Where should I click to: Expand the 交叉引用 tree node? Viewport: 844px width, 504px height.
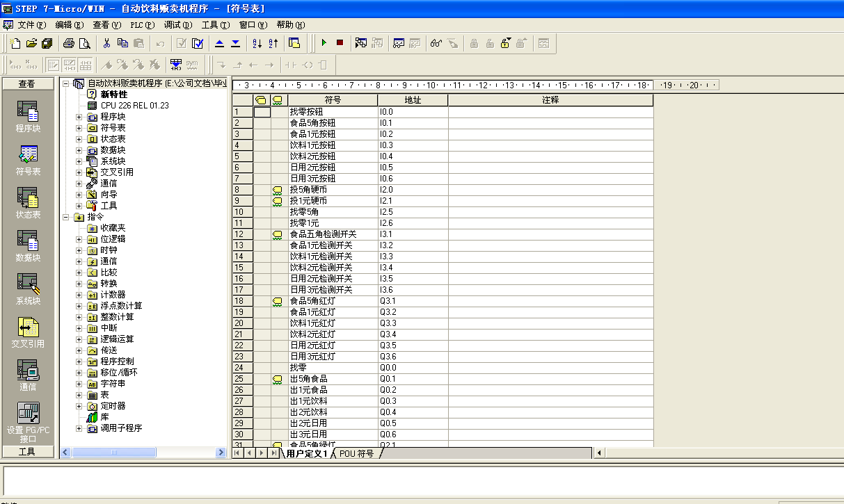coord(79,172)
